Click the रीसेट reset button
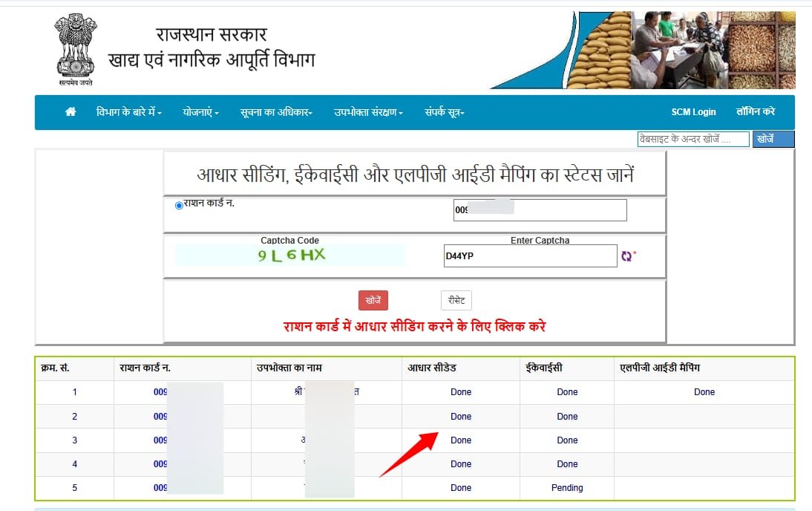Image resolution: width=812 pixels, height=511 pixels. click(456, 301)
